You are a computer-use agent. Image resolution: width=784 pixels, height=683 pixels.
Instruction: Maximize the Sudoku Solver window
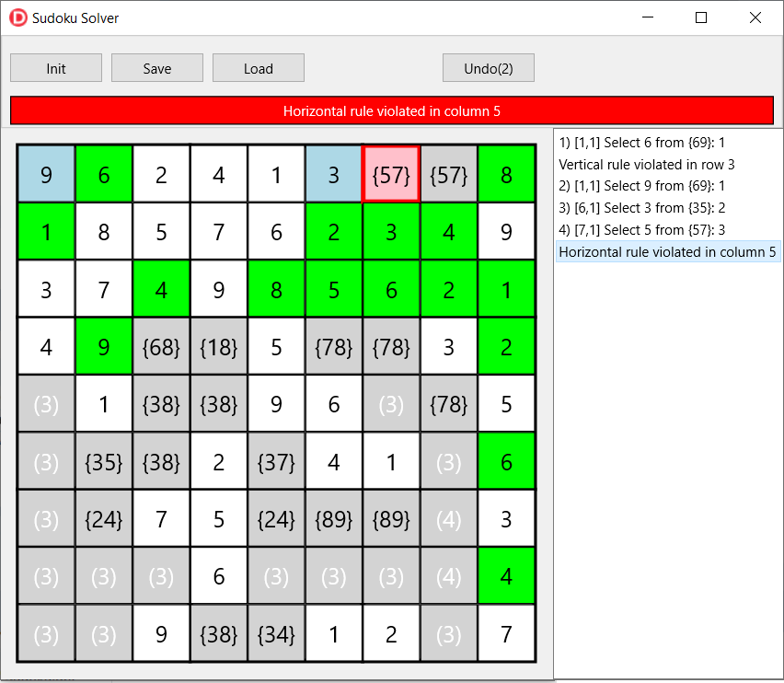[x=701, y=17]
